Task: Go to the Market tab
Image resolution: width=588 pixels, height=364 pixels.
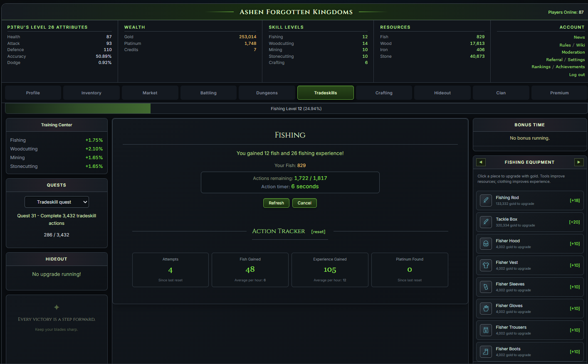Action: (150, 93)
